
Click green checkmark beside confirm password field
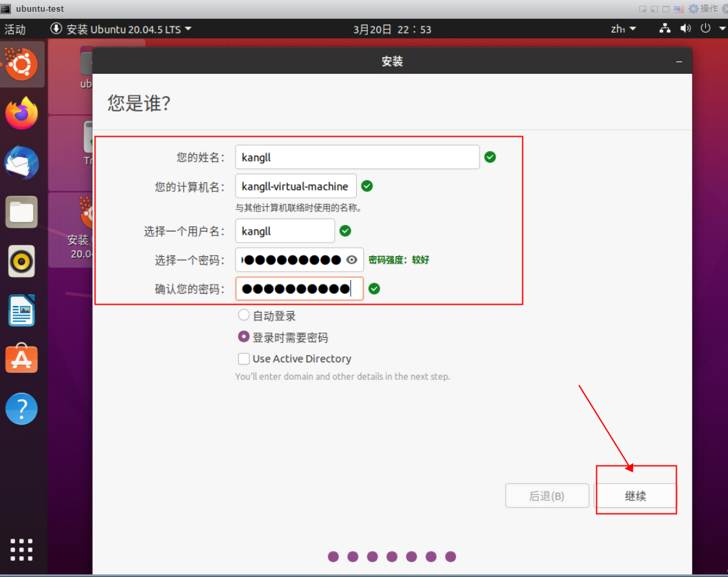tap(374, 289)
